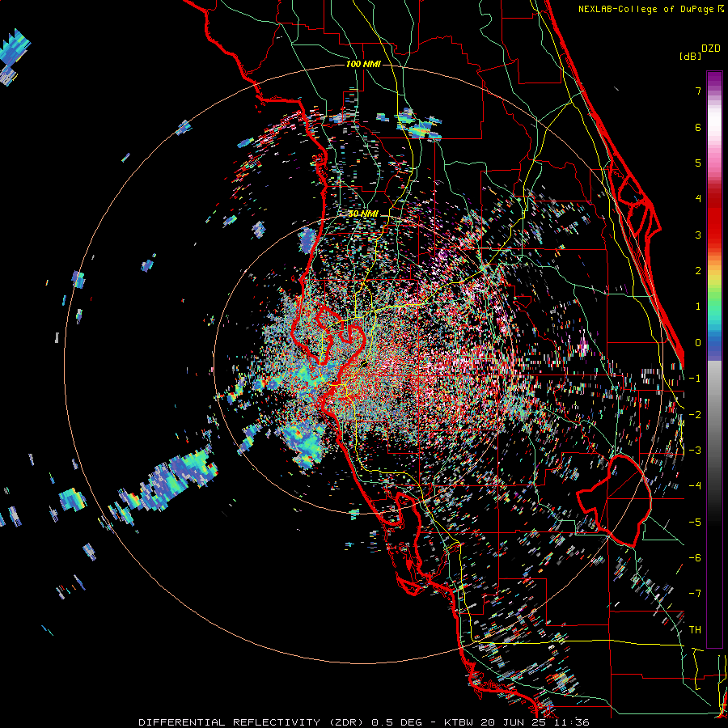Image resolution: width=728 pixels, height=728 pixels.
Task: Click the 2 value on the color scale
Action: tap(698, 271)
